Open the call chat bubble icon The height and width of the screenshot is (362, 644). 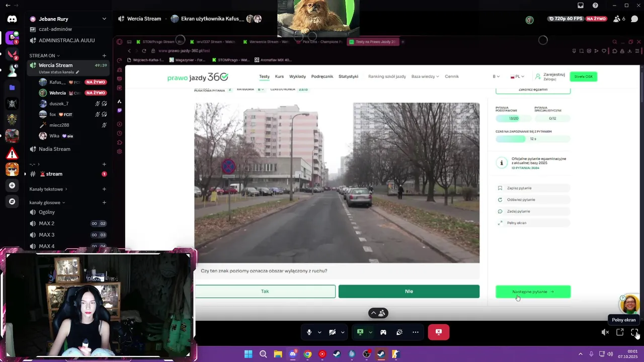(634, 19)
